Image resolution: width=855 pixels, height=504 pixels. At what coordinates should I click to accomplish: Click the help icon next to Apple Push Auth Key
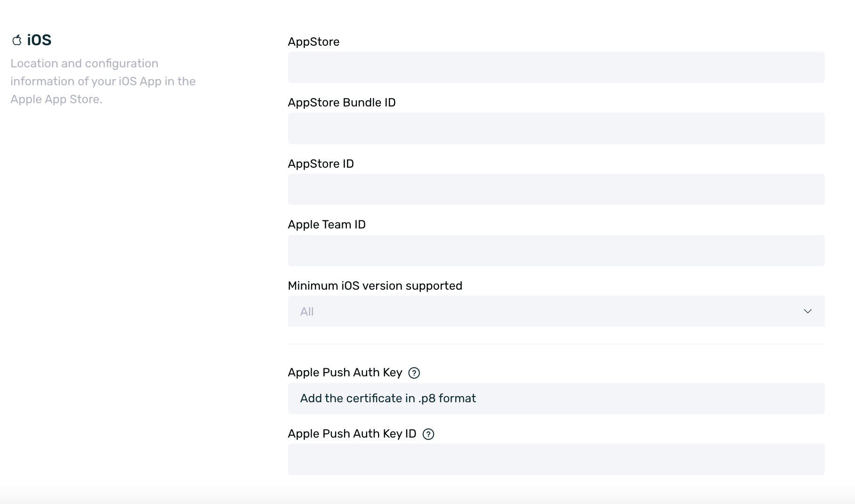(414, 373)
